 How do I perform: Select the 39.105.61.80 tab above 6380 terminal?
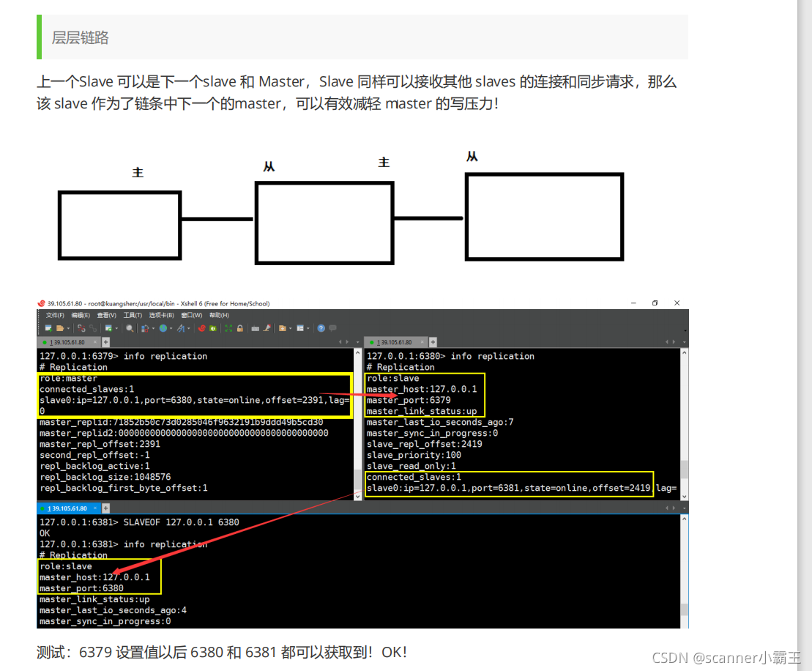click(x=395, y=343)
